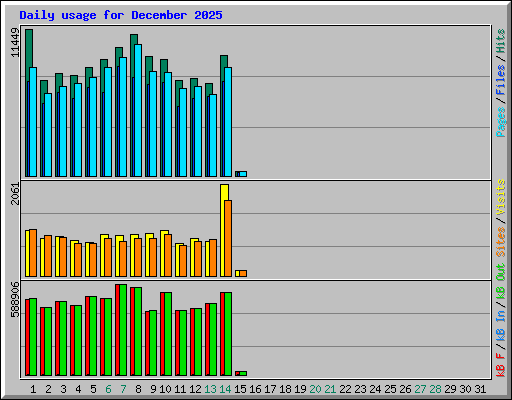Click day 24 on the x-axis
Image resolution: width=512 pixels, height=400 pixels.
click(x=375, y=389)
